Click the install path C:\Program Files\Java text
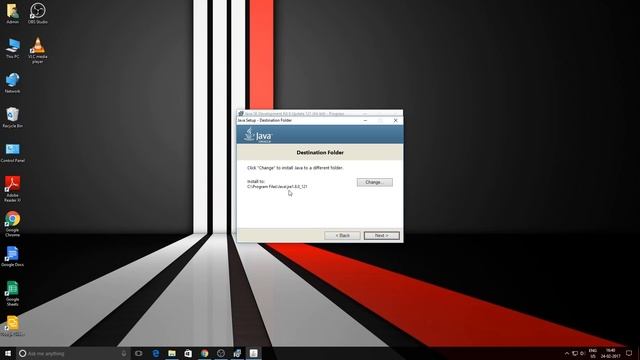The height and width of the screenshot is (360, 640). 277,187
